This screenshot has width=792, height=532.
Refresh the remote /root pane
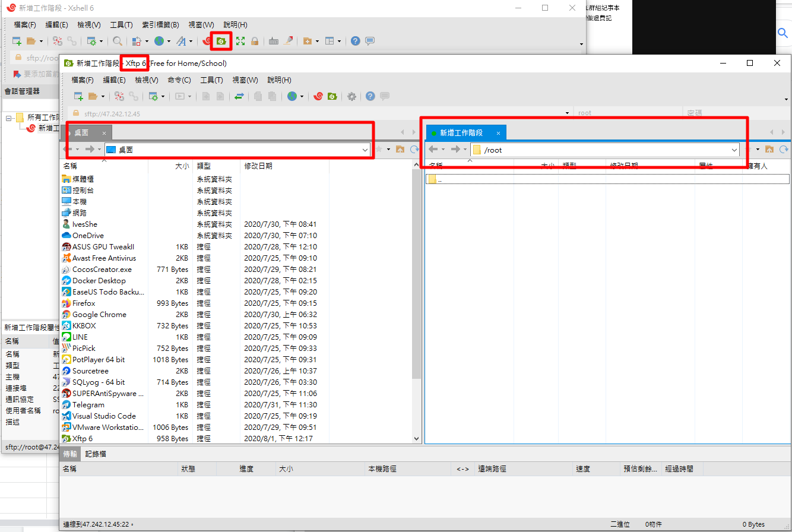(x=784, y=150)
